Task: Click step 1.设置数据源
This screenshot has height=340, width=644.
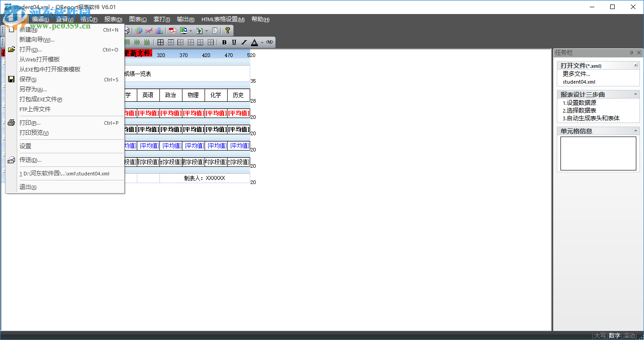Action: pyautogui.click(x=579, y=103)
